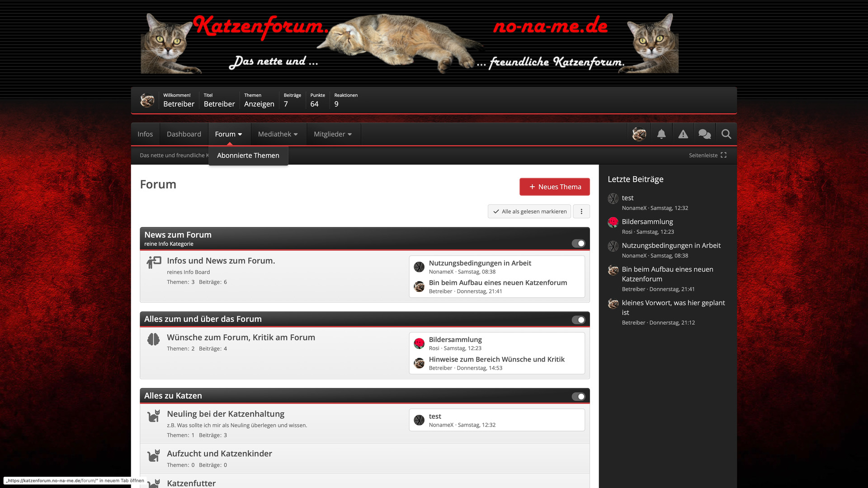This screenshot has height=488, width=868.
Task: Click the search magnifier icon
Action: coord(726,134)
